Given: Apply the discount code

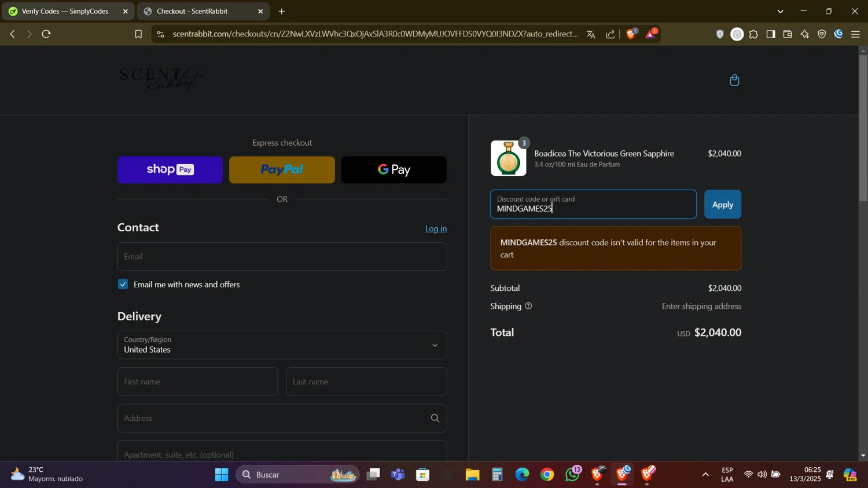Looking at the screenshot, I should tap(722, 204).
